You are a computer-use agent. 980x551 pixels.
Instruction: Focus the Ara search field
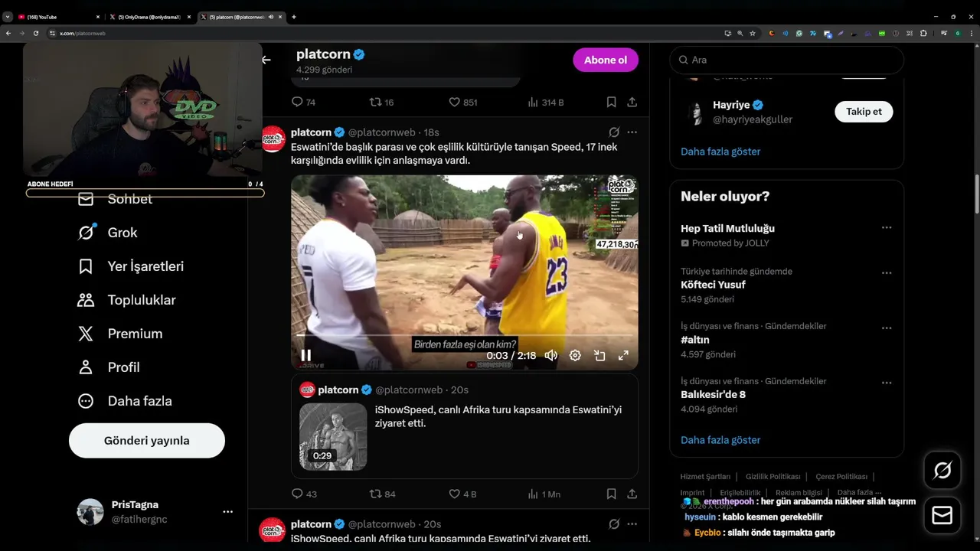click(x=786, y=60)
